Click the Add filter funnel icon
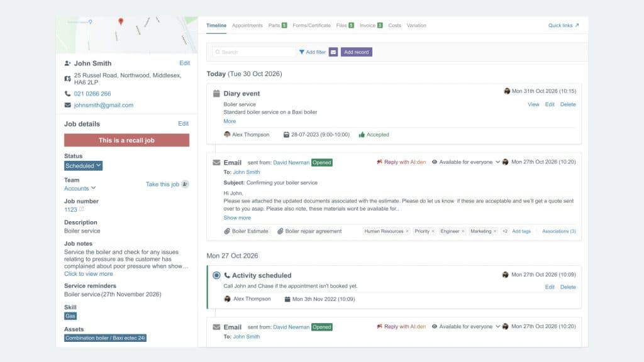 click(x=302, y=52)
